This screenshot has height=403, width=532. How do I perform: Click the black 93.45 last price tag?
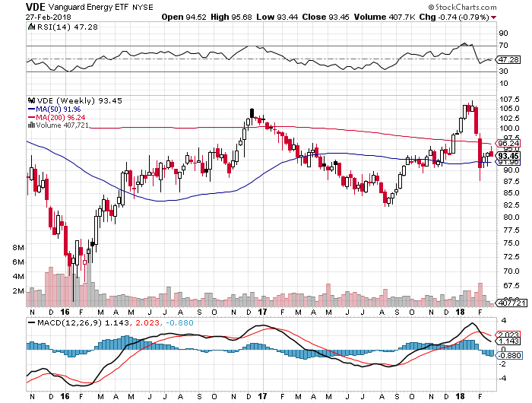click(508, 156)
